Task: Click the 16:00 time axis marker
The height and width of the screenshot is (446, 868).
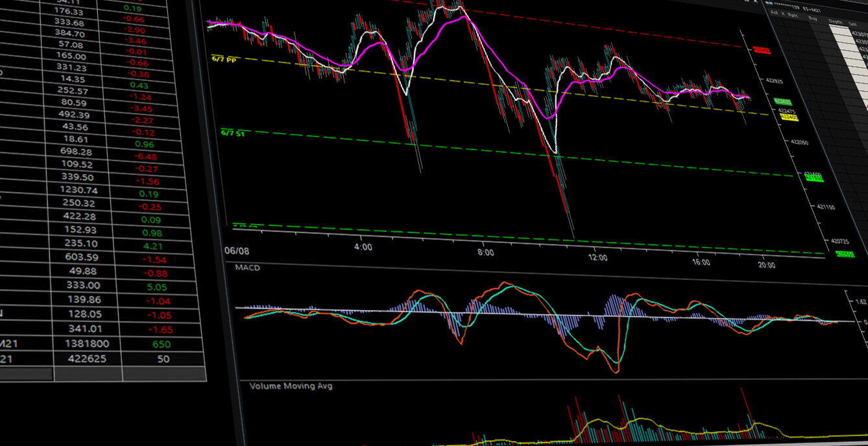Action: pos(701,262)
